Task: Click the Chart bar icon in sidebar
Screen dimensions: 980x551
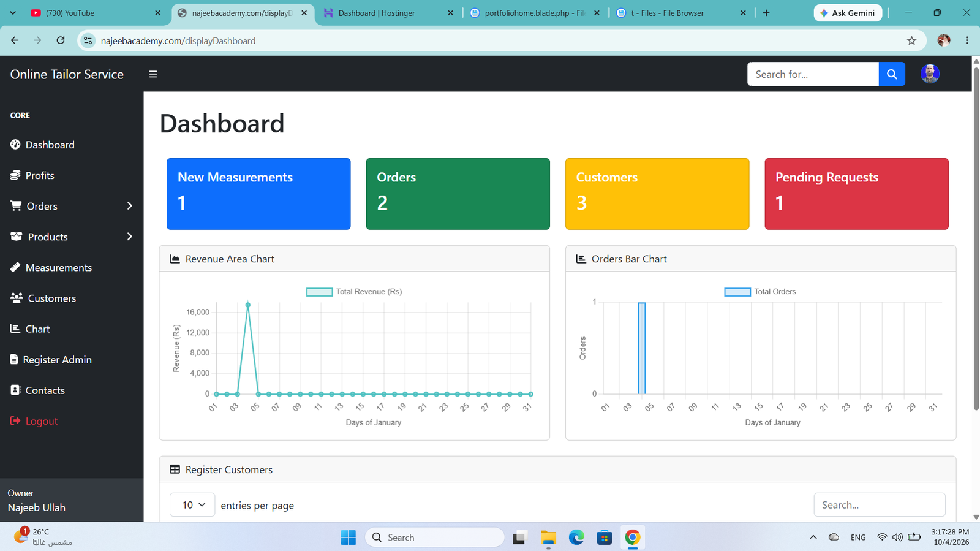Action: [x=15, y=329]
